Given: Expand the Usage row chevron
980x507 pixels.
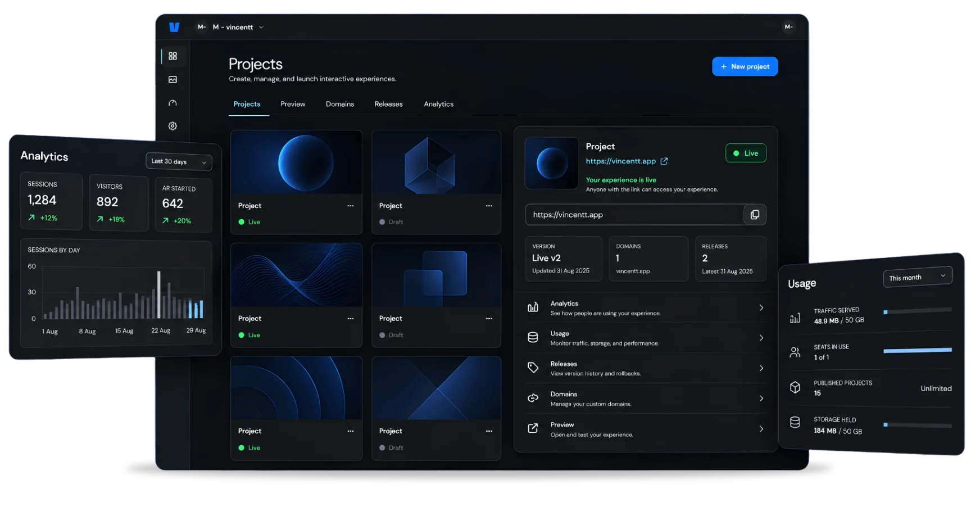Looking at the screenshot, I should pos(761,338).
